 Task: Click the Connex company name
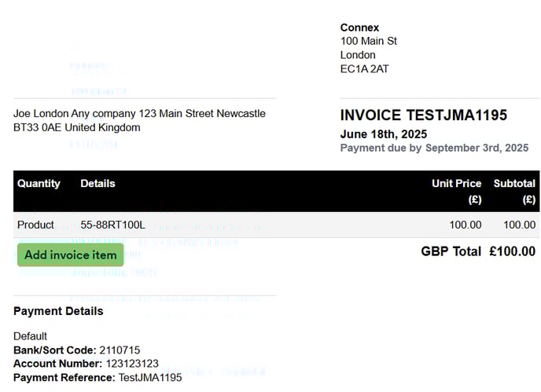(359, 27)
